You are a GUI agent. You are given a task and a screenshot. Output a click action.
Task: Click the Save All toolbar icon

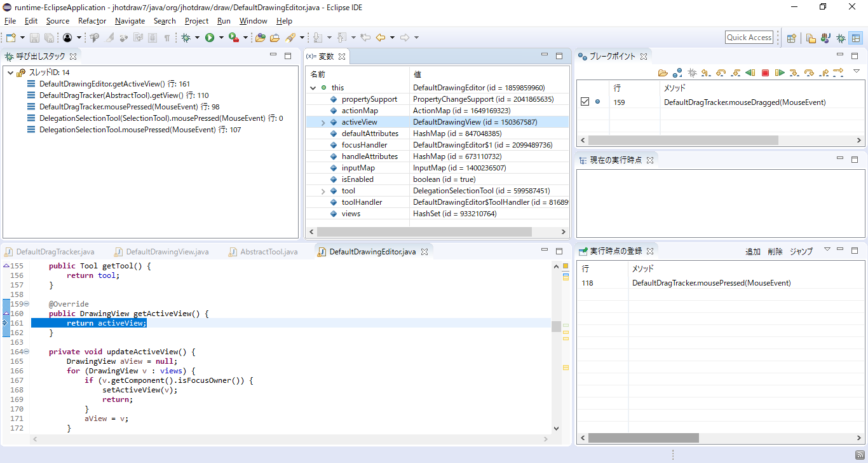click(49, 38)
